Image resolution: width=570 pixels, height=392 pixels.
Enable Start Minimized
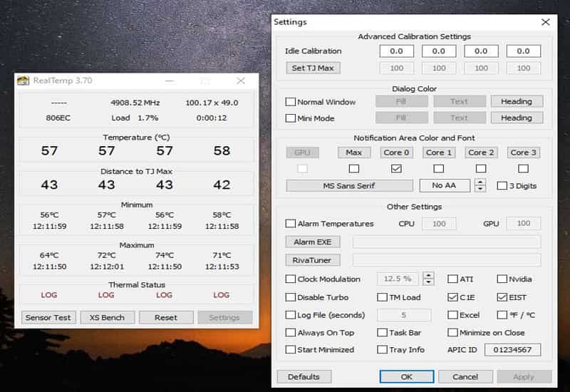(x=291, y=350)
